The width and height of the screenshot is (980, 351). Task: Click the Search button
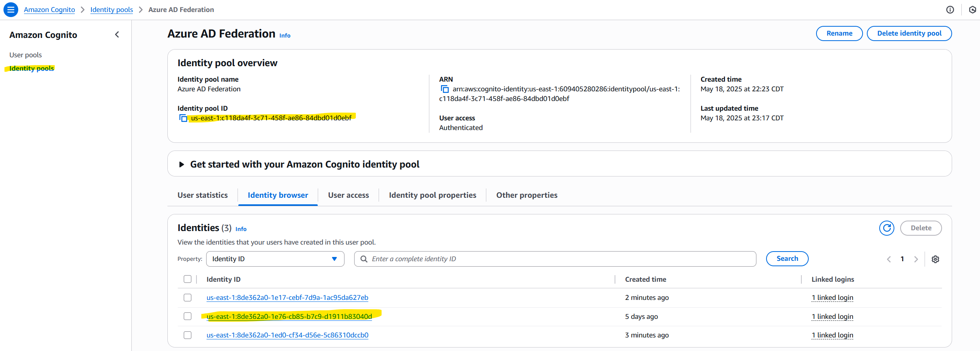click(x=787, y=259)
